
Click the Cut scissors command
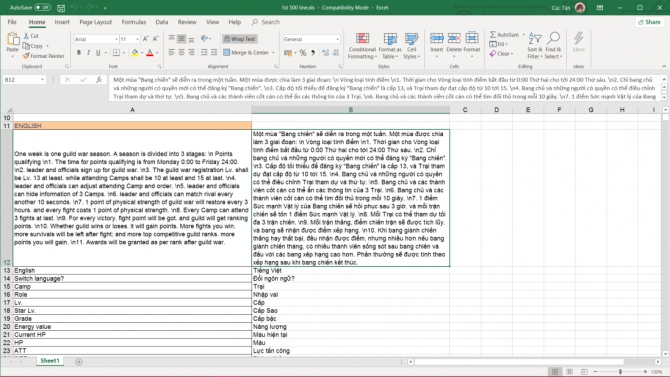(31, 36)
